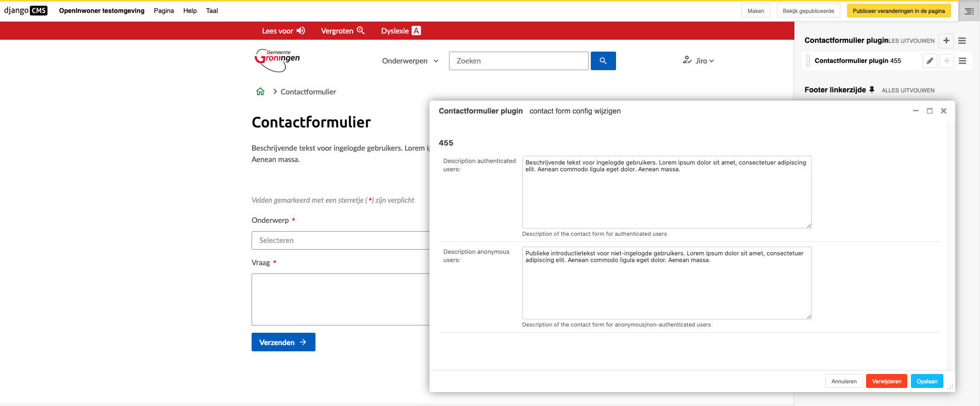
Task: Open the Taal menu
Action: 212,11
